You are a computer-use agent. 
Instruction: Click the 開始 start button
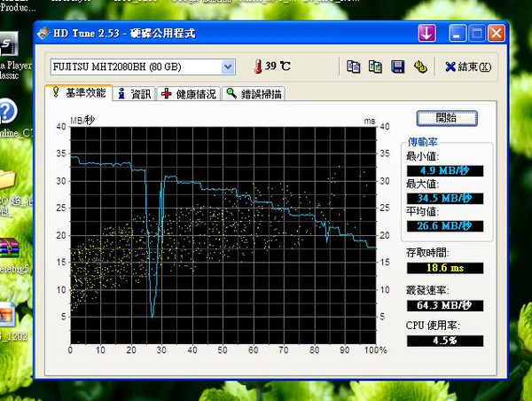(447, 118)
